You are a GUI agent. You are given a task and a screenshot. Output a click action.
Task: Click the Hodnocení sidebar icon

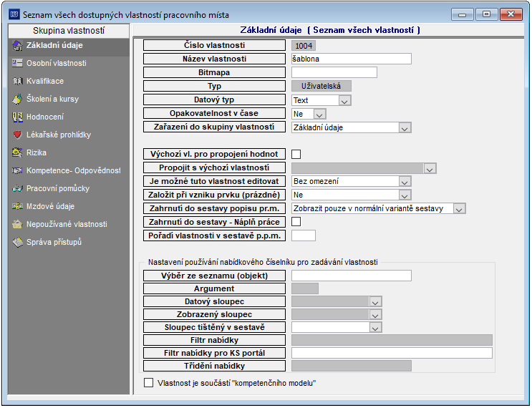pos(17,117)
